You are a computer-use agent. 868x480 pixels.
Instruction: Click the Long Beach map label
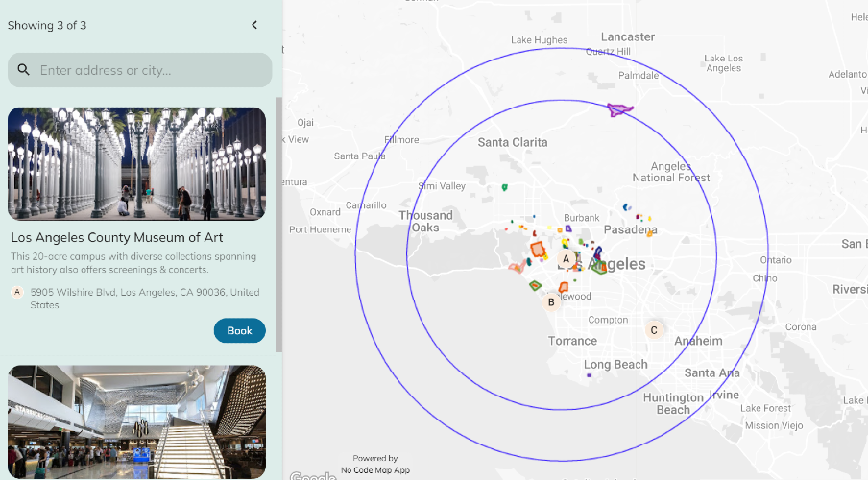[x=615, y=364]
